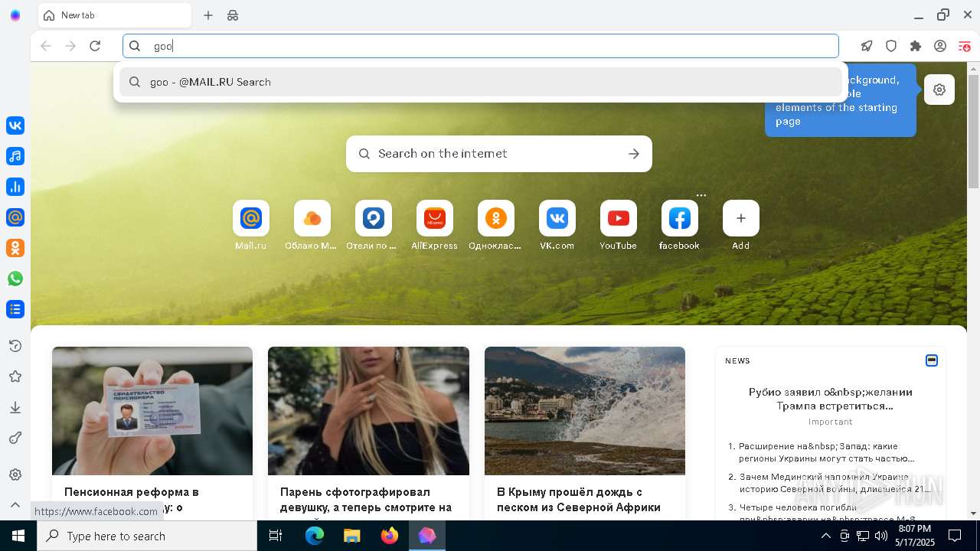Image resolution: width=980 pixels, height=551 pixels.
Task: Click the rocket icon in the toolbar
Action: [x=867, y=46]
